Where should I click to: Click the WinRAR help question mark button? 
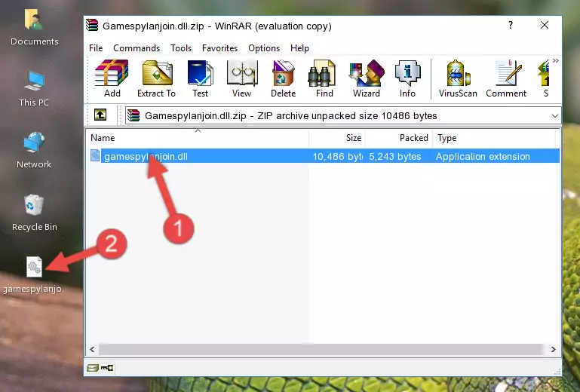tap(511, 25)
